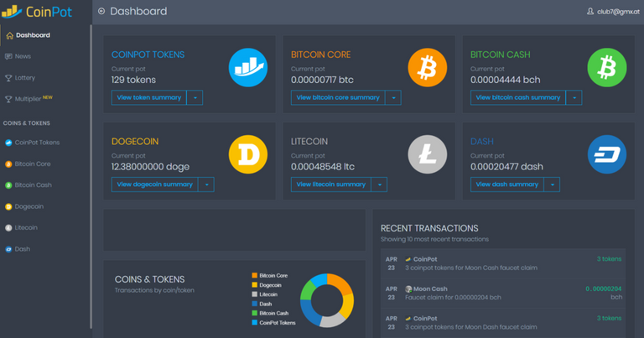The height and width of the screenshot is (338, 644).
Task: Click the News sidebar icon
Action: pyautogui.click(x=8, y=56)
